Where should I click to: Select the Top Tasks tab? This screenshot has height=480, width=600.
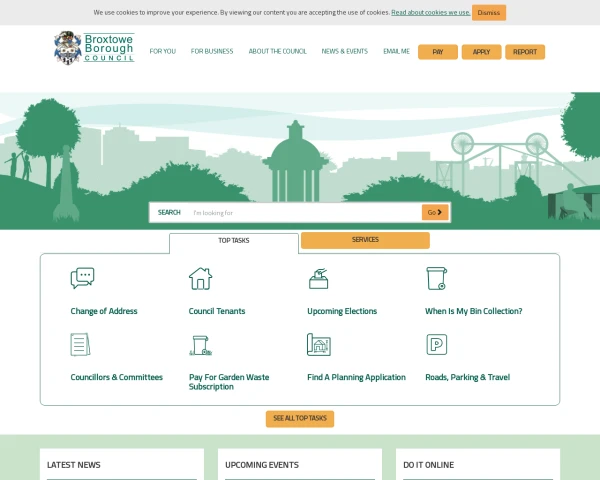tap(233, 241)
